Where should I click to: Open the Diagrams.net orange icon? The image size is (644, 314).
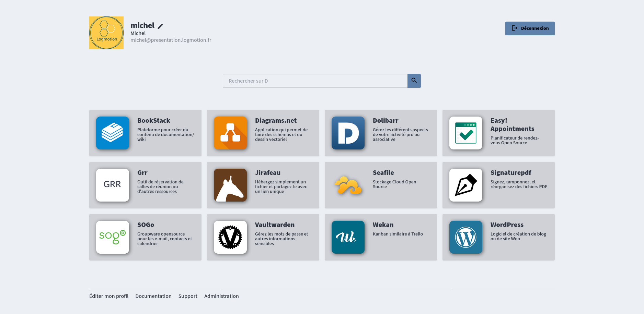pyautogui.click(x=230, y=133)
